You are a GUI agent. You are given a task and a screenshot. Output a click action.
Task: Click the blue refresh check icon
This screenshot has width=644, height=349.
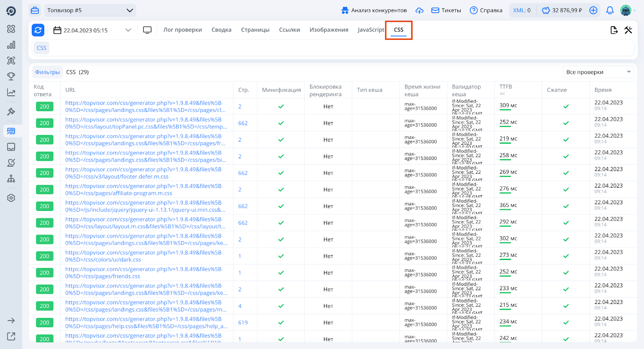[x=38, y=30]
